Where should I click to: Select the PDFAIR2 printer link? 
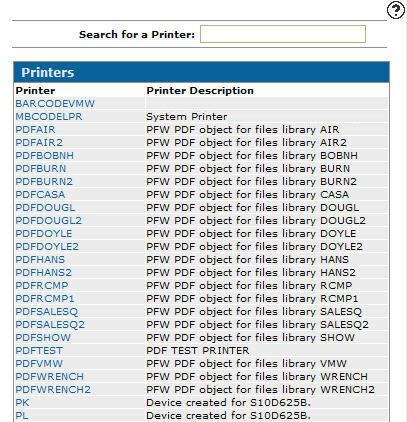39,143
